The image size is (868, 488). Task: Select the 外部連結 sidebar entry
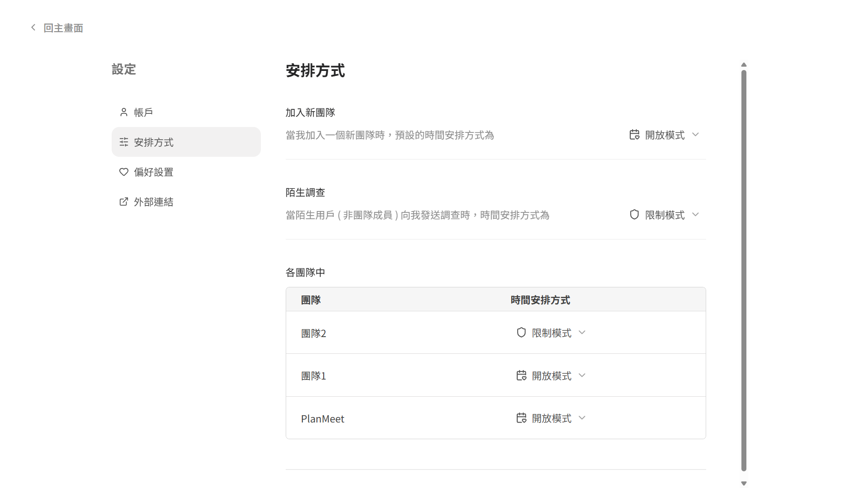click(153, 202)
